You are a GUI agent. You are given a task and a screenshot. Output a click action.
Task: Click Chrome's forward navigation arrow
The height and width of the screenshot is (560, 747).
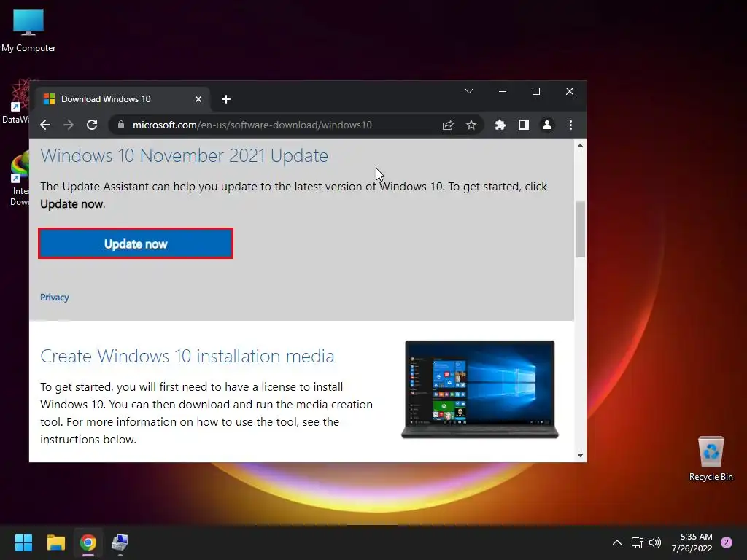[x=69, y=125]
